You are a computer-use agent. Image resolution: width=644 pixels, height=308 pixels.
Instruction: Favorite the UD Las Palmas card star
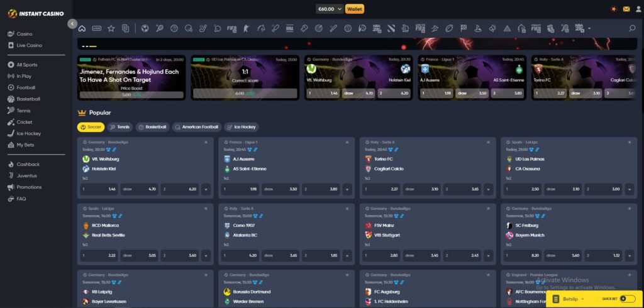coord(630,142)
